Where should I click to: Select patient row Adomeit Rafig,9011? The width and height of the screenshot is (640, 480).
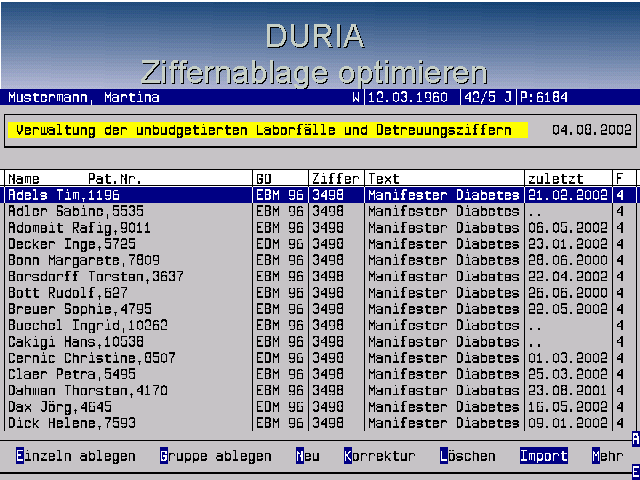pyautogui.click(x=320, y=227)
